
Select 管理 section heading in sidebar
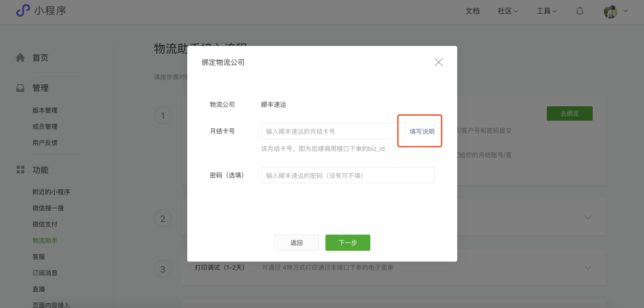click(41, 88)
